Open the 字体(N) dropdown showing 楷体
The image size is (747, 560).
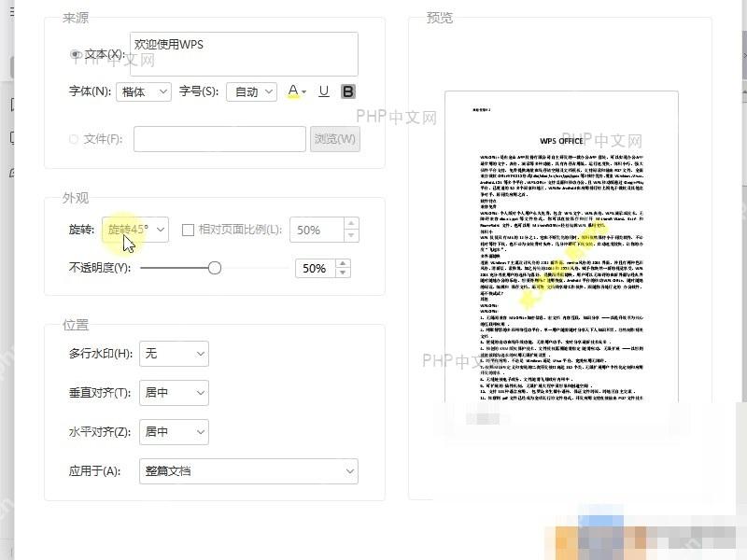(144, 91)
